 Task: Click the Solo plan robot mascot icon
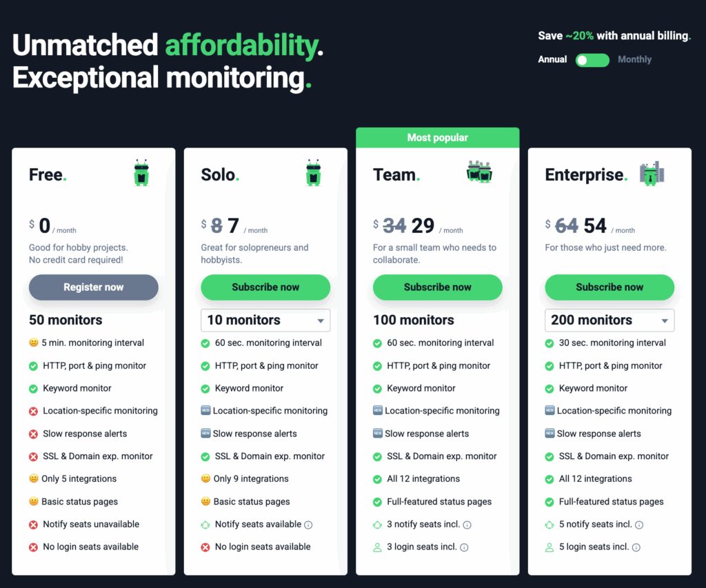(314, 173)
